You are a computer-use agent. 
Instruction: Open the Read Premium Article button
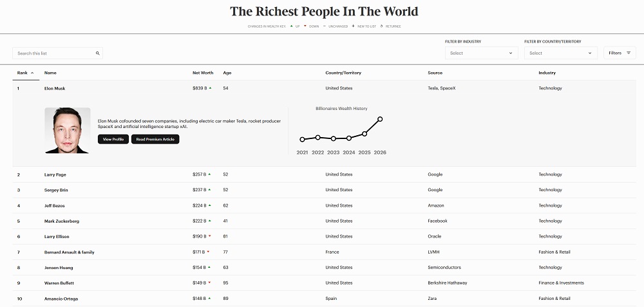click(x=155, y=139)
